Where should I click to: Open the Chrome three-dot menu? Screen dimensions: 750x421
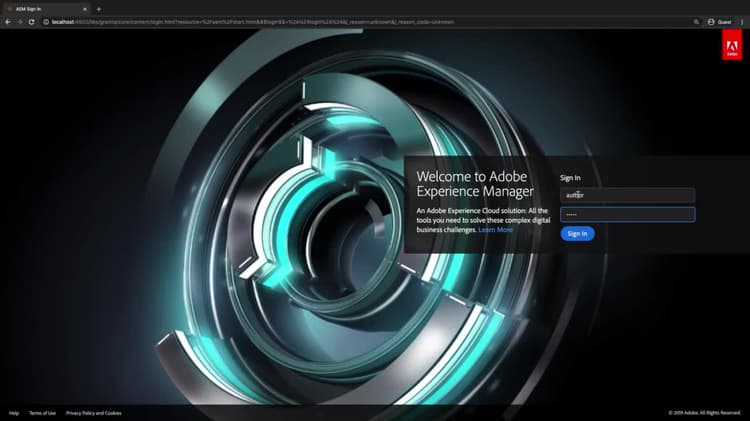(742, 22)
